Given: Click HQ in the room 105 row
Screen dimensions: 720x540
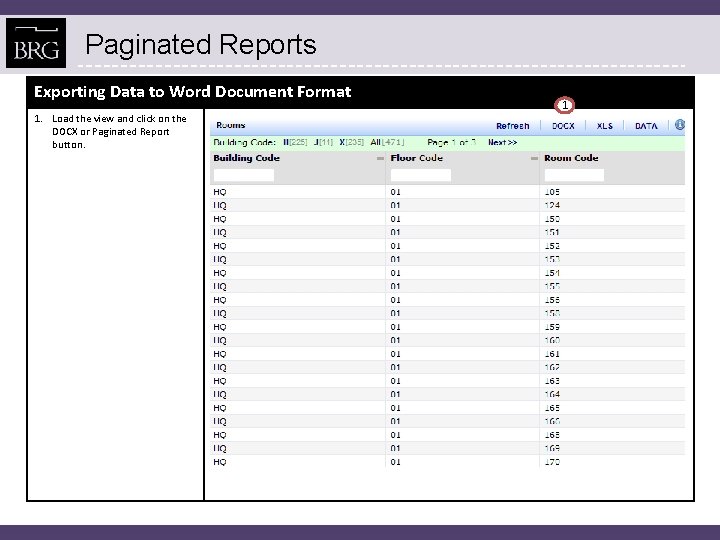Looking at the screenshot, I should click(219, 192).
